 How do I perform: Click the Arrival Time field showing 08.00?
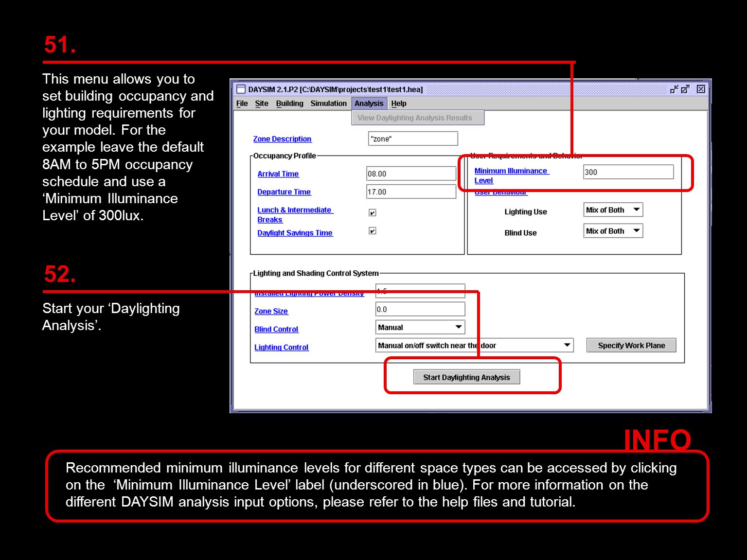(411, 174)
